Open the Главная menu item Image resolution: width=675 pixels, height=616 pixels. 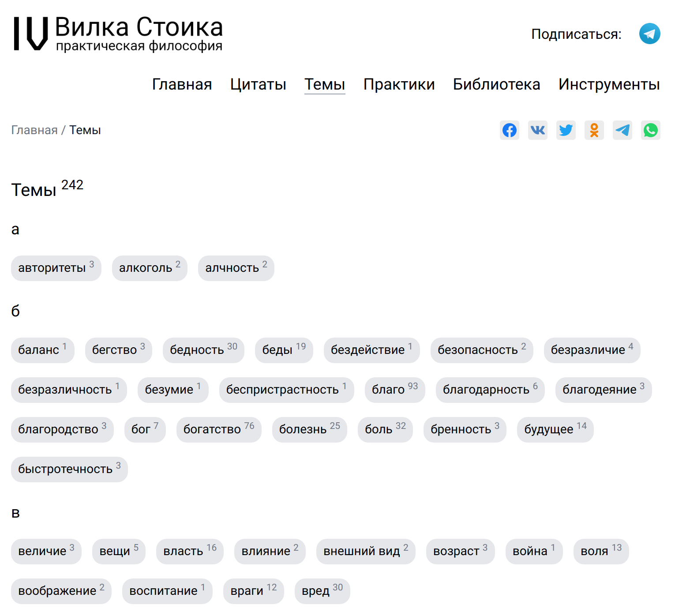point(182,84)
